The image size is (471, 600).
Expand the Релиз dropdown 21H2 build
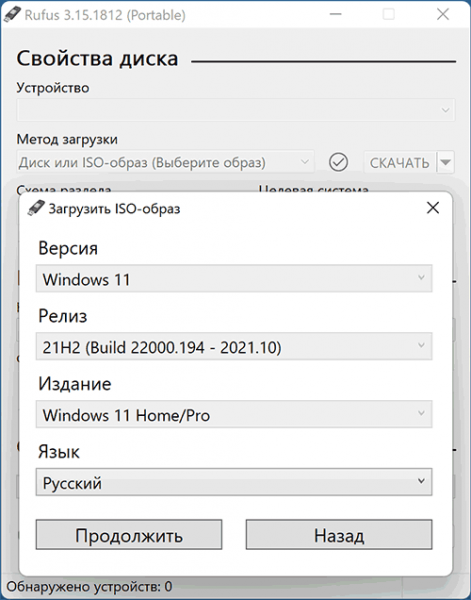234,346
